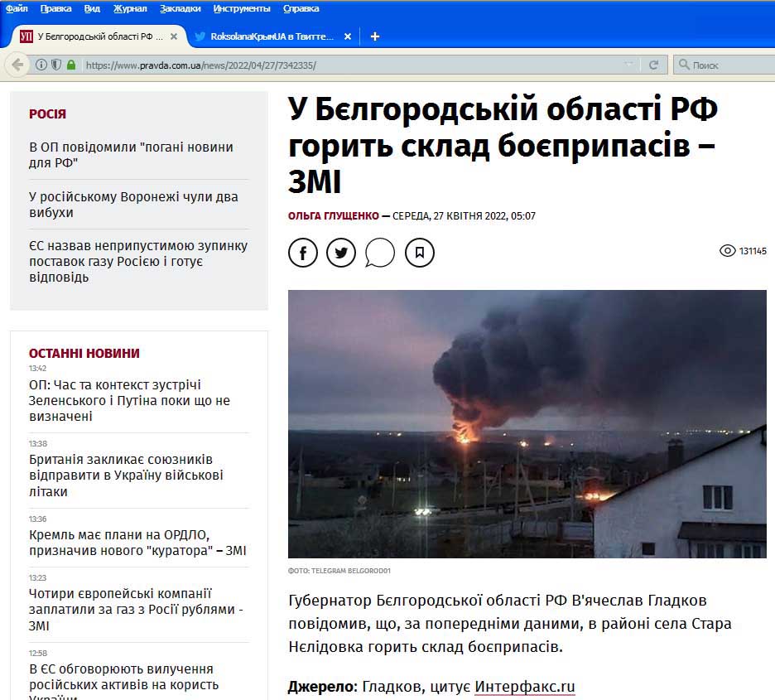Click the 13:36 news timestamp
775x700 pixels.
tap(37, 519)
